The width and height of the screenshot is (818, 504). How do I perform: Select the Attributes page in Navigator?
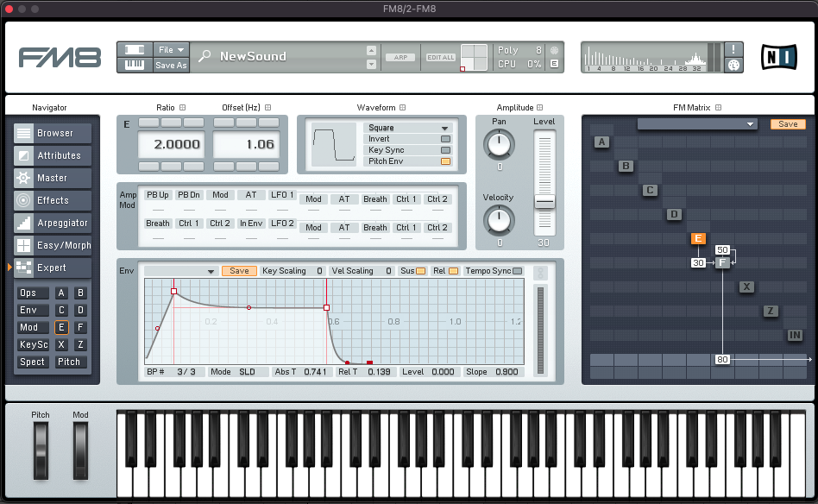[x=53, y=155]
